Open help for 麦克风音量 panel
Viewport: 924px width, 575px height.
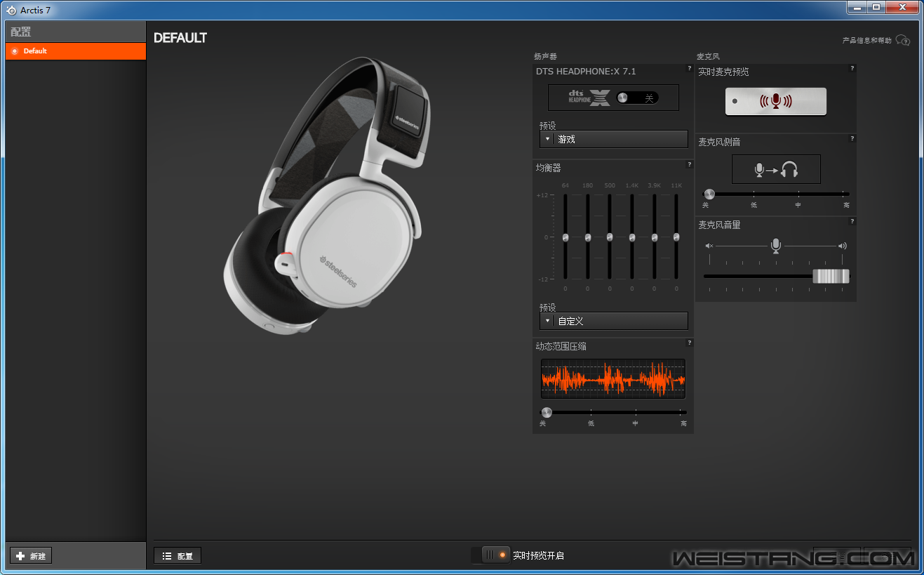tap(852, 221)
